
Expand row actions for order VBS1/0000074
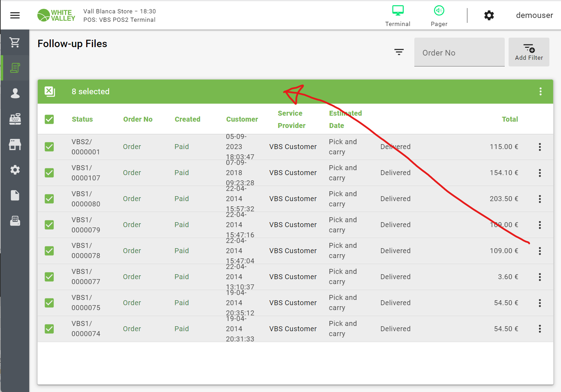coord(540,329)
